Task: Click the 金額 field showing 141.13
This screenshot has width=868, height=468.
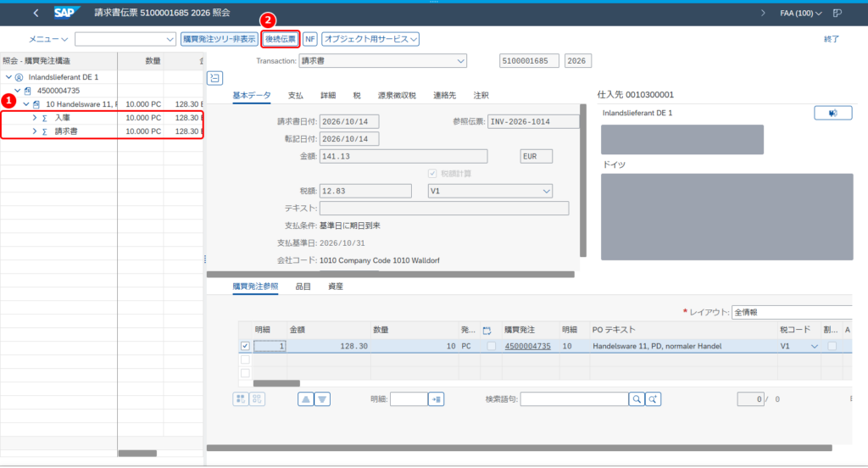Action: 403,157
